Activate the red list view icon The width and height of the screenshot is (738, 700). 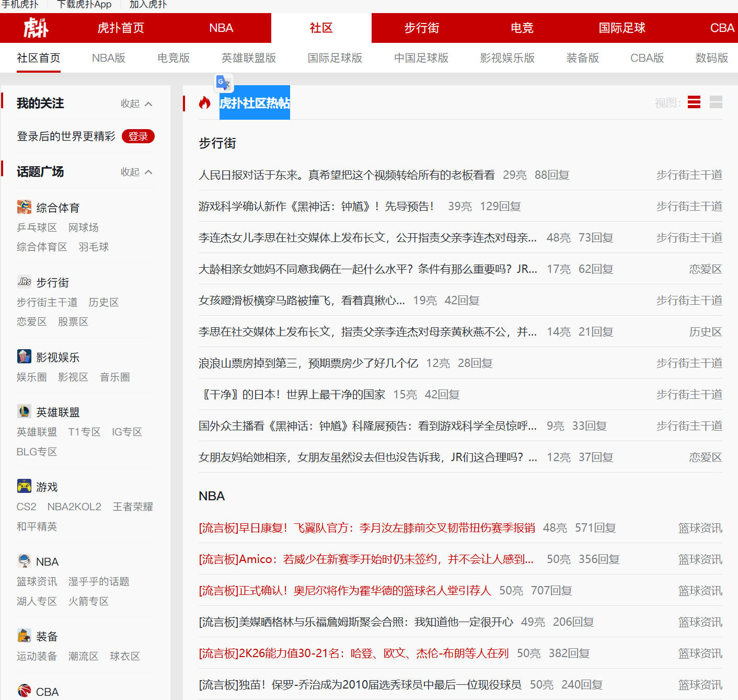tap(694, 102)
